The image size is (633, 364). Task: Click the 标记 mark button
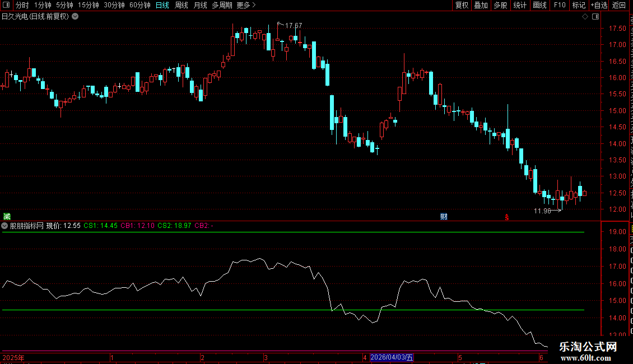point(579,5)
